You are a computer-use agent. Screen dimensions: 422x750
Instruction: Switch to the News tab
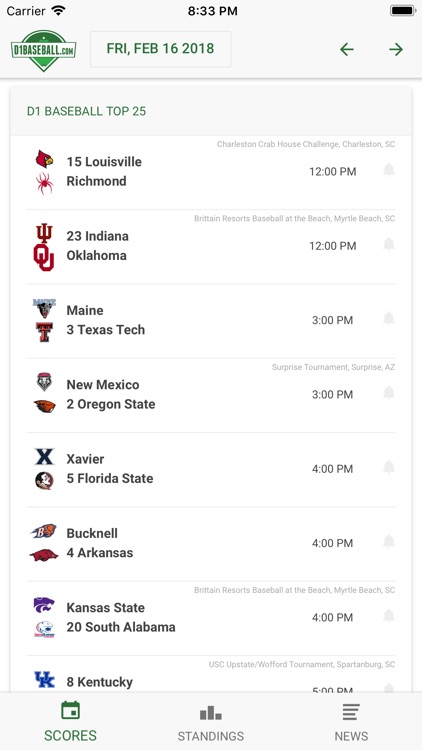click(352, 722)
